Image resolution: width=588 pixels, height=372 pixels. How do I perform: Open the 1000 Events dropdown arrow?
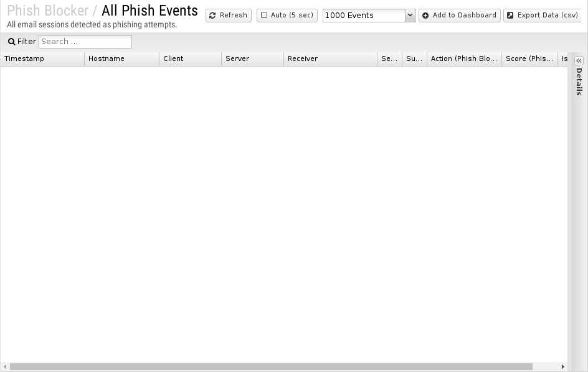(x=410, y=16)
